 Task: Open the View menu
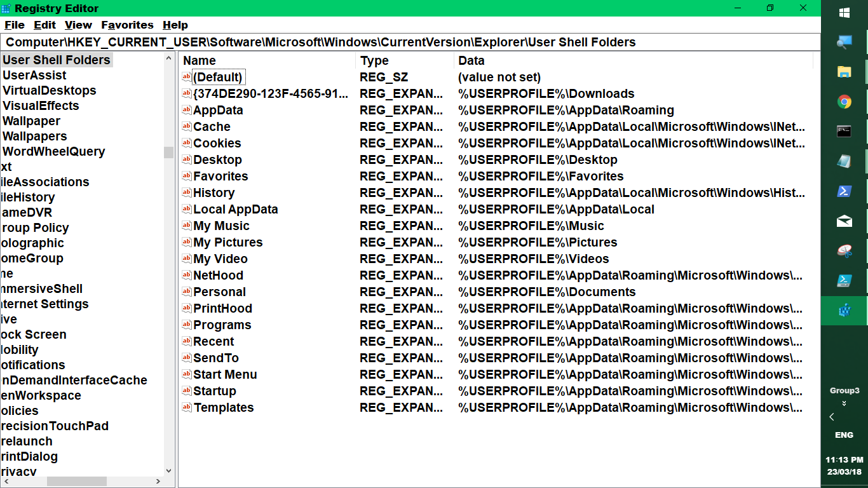coord(78,25)
